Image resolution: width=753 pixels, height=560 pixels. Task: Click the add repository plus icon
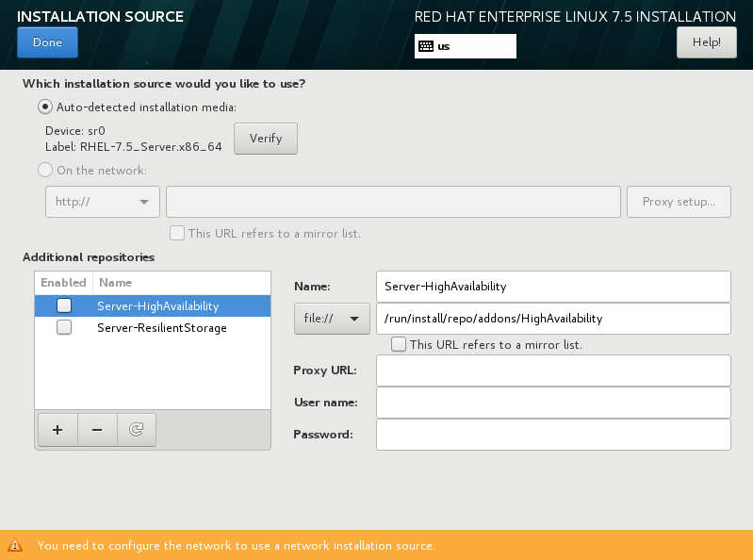tap(57, 430)
